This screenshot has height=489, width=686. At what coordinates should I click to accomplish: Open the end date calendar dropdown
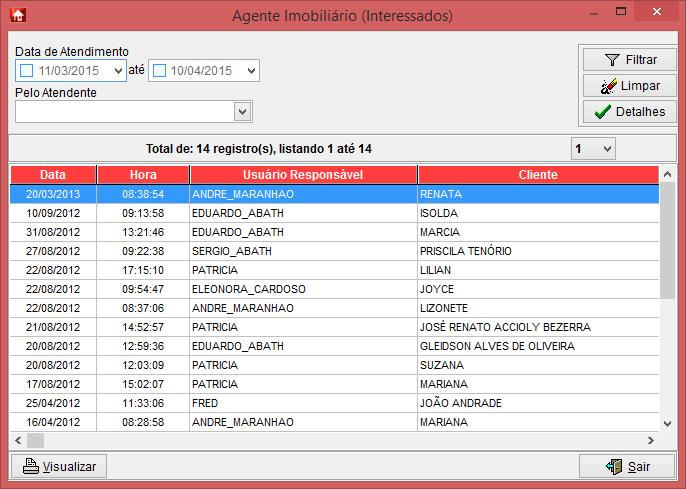pyautogui.click(x=250, y=71)
